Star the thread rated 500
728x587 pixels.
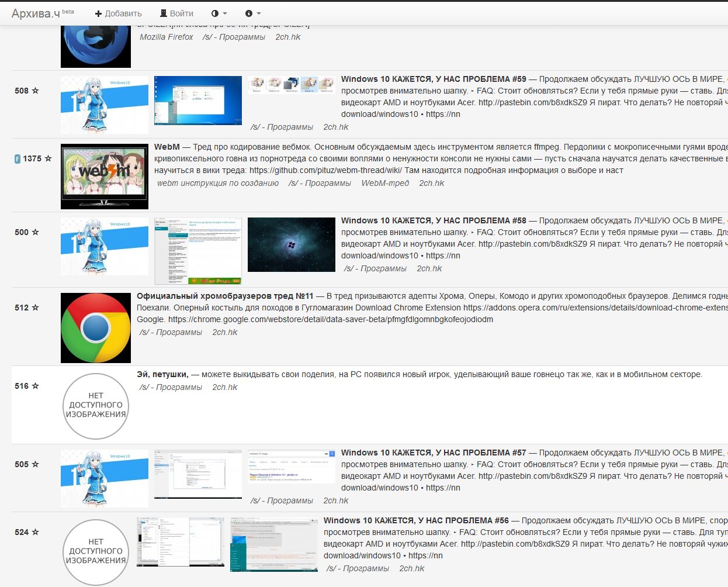coord(35,232)
